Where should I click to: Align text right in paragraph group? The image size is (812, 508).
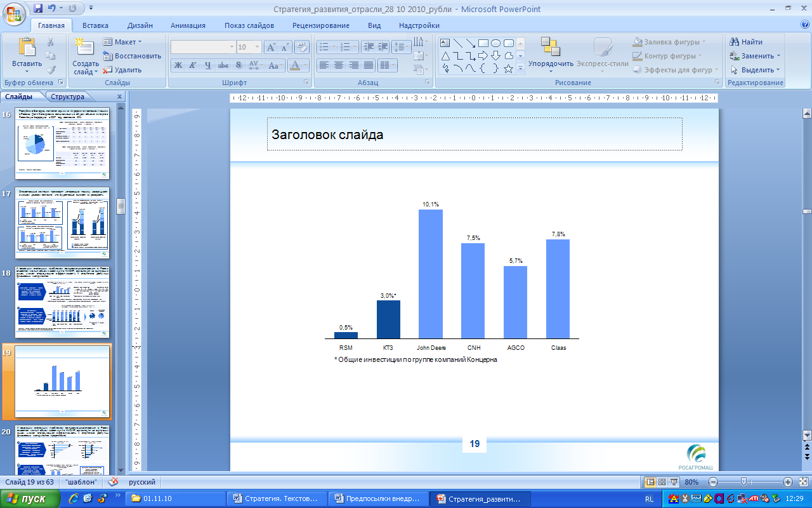pos(353,65)
